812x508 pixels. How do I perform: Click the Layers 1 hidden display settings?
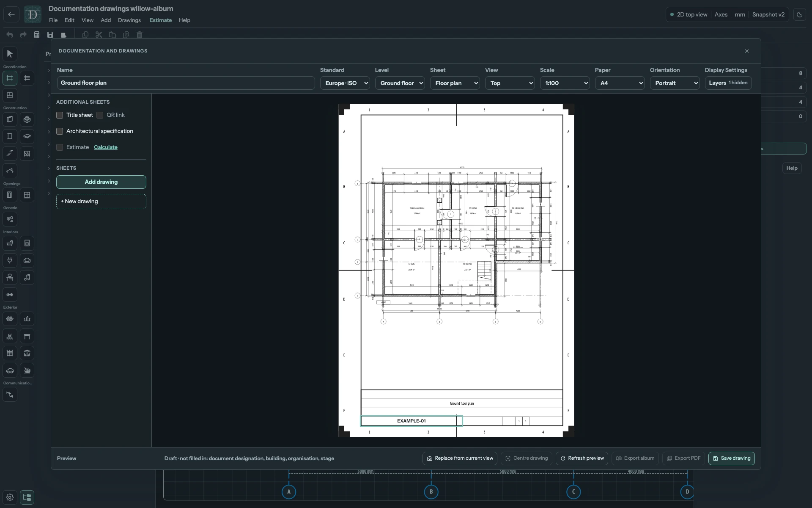click(728, 83)
